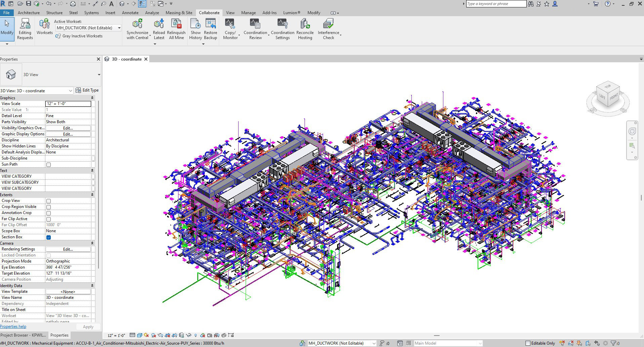
Task: Collapse the Graphics properties section
Action: pyautogui.click(x=92, y=98)
